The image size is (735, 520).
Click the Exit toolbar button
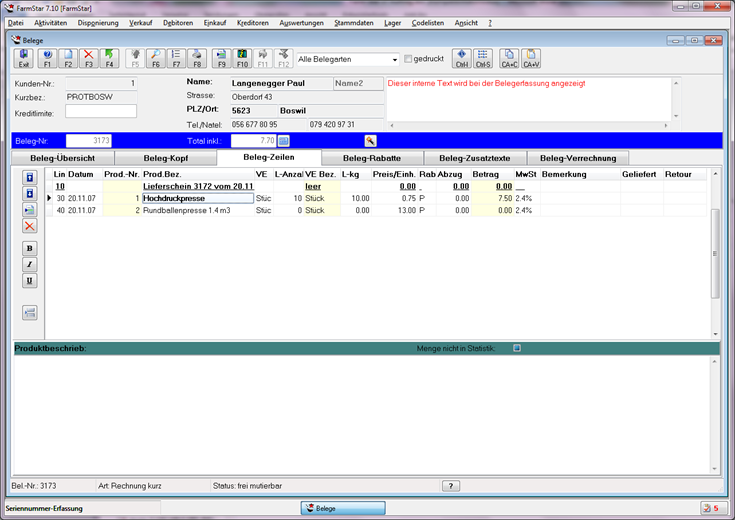point(23,59)
